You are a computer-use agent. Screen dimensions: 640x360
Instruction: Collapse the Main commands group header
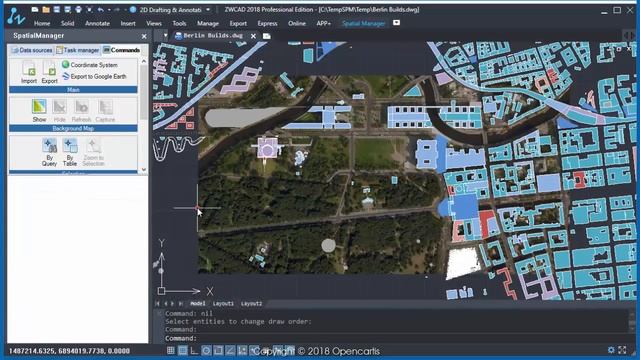click(73, 89)
